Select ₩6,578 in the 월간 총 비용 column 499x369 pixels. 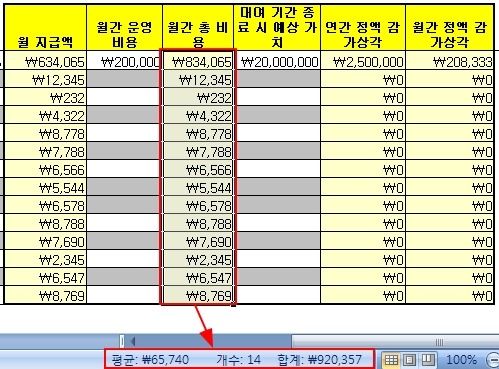tap(198, 205)
